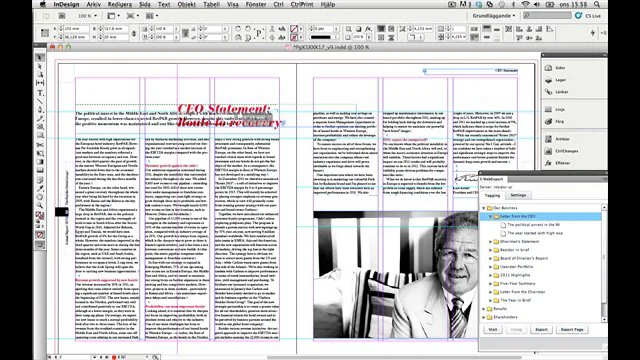Viewport: 640px width, 360px height.
Task: Select the Free Transform tool
Action: coord(40,153)
